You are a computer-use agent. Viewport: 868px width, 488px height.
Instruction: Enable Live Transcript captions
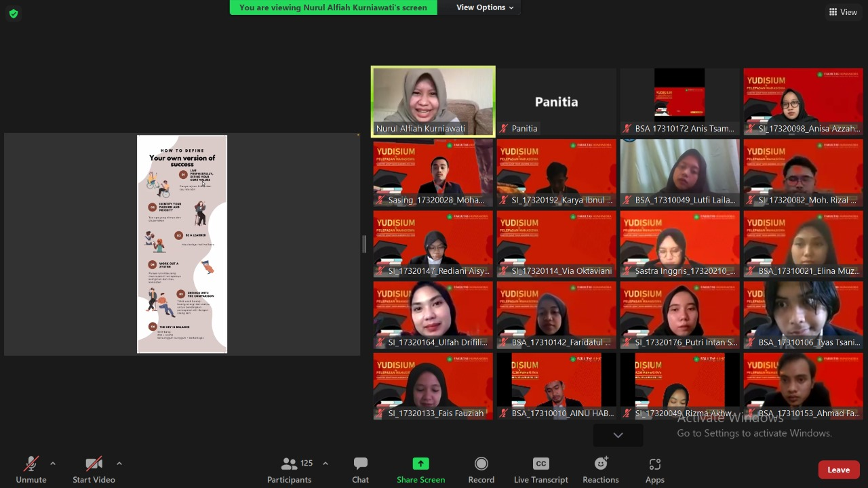[540, 470]
